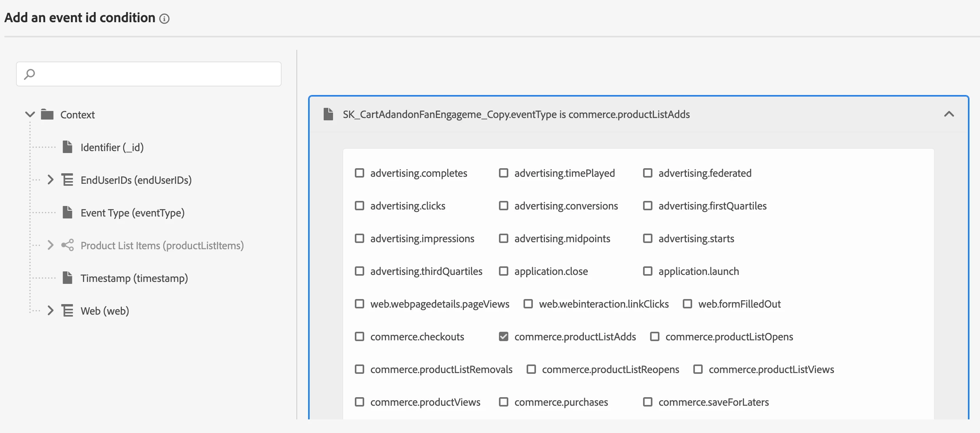Expand the Web (web) node

50,311
